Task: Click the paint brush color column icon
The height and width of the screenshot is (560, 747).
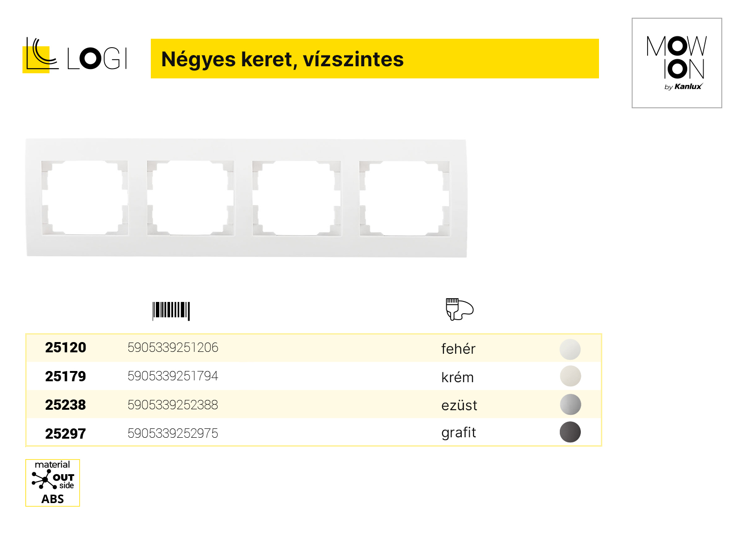Action: click(459, 309)
